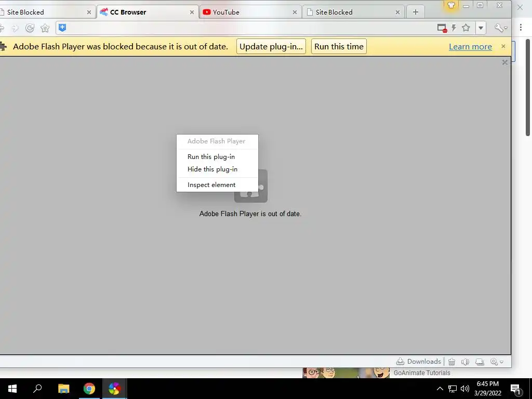Click the Run this time button
This screenshot has width=532, height=399.
[x=339, y=46]
